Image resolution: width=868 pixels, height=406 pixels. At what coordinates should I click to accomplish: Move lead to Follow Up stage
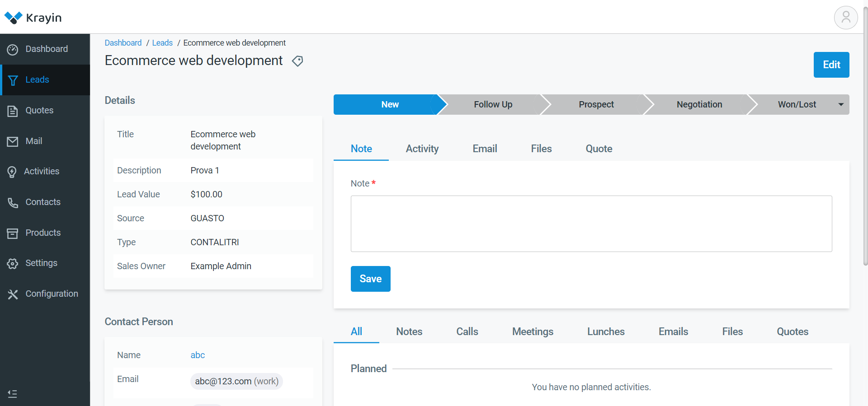[493, 104]
